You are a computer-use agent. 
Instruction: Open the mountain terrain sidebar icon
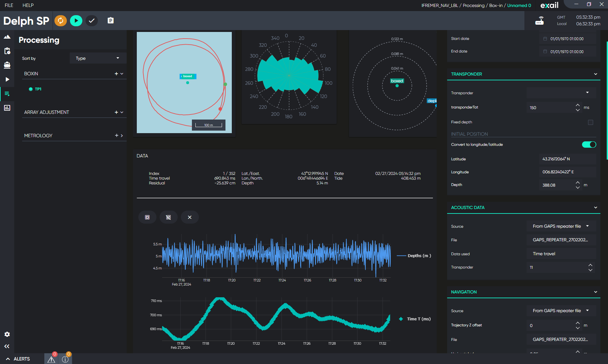click(7, 37)
